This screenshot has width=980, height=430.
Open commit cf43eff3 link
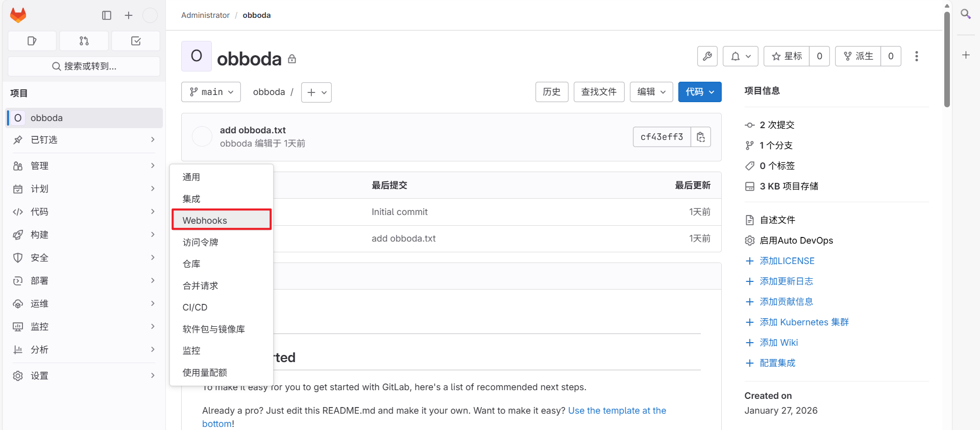pyautogui.click(x=661, y=137)
